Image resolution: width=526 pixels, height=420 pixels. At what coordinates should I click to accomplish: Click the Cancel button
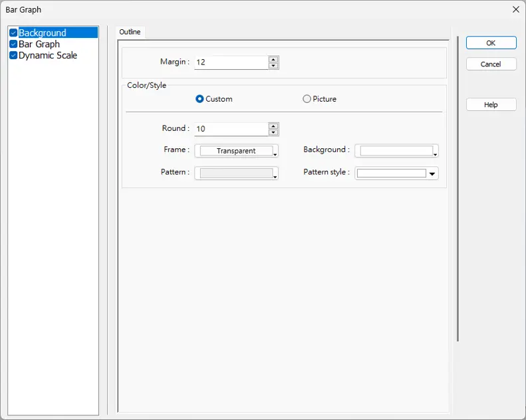click(x=491, y=64)
